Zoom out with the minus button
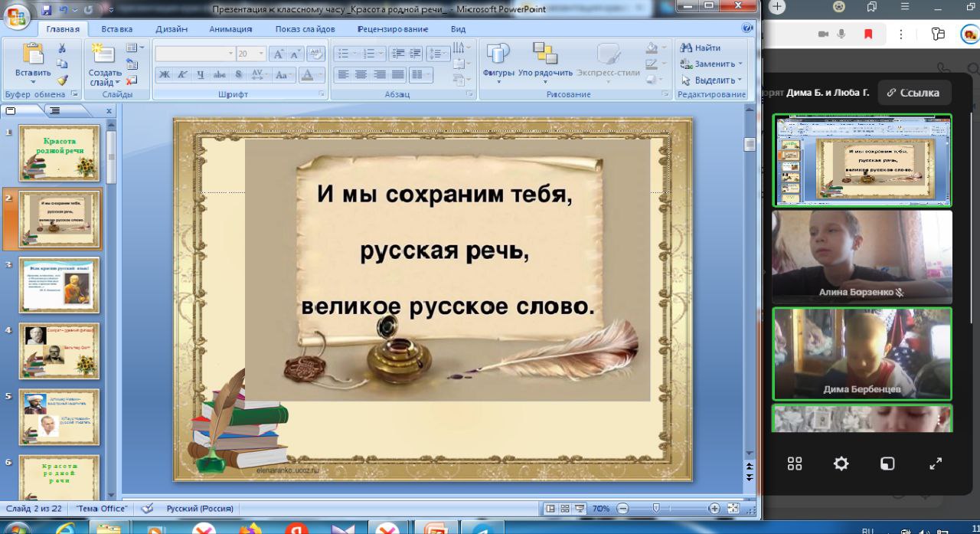This screenshot has width=980, height=534. [x=622, y=508]
